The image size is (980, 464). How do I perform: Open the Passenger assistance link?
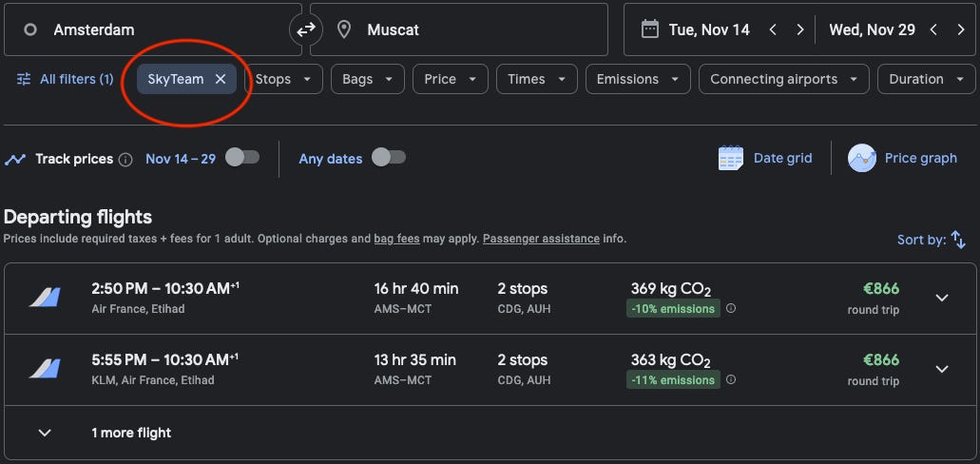click(x=541, y=239)
